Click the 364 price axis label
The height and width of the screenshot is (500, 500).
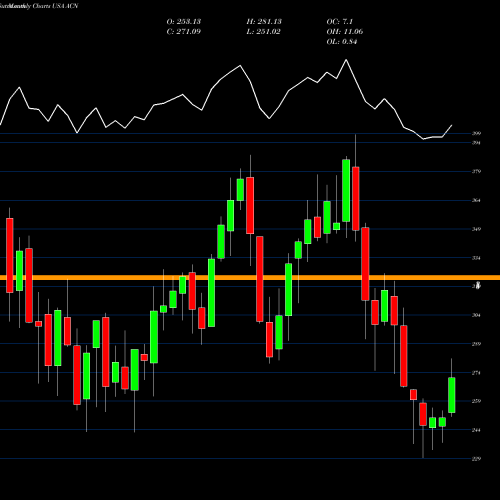tap(476, 200)
